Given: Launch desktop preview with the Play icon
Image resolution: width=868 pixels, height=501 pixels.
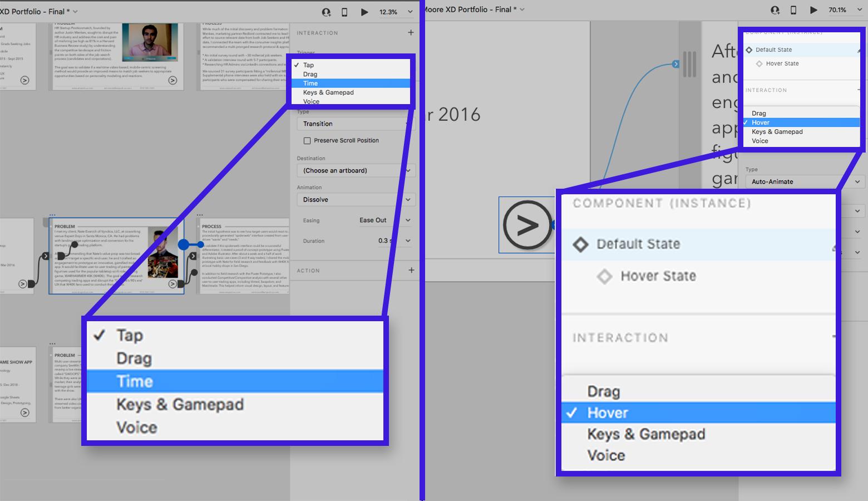Looking at the screenshot, I should click(364, 12).
